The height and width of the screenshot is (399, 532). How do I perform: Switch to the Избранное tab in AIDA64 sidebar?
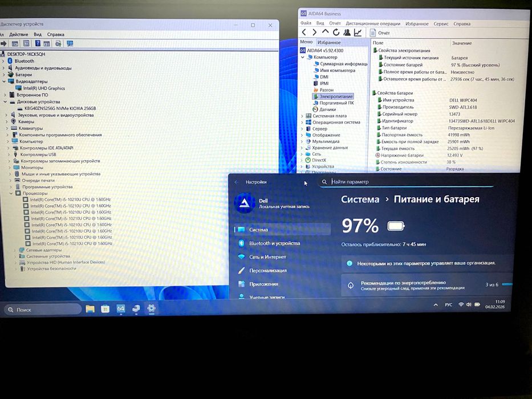tap(329, 42)
